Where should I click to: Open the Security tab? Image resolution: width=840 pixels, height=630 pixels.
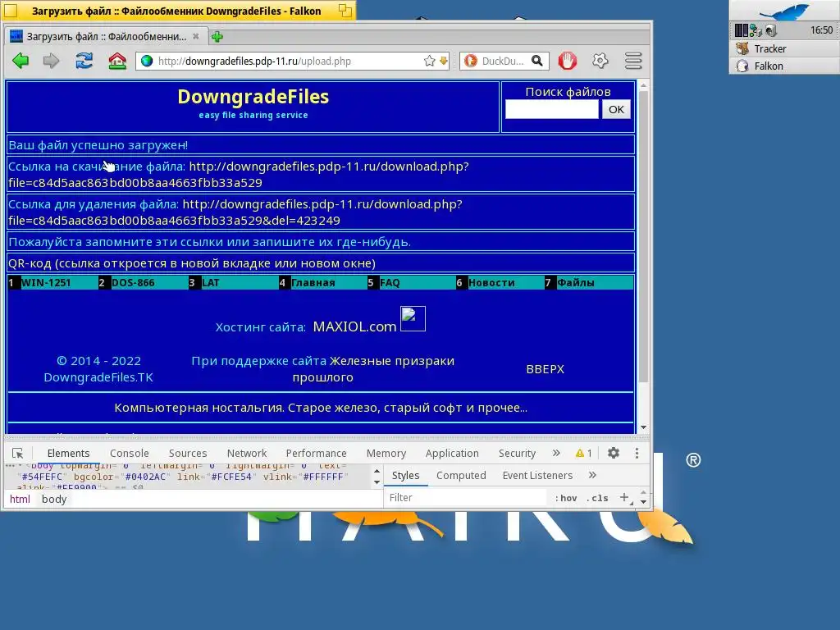tap(517, 453)
